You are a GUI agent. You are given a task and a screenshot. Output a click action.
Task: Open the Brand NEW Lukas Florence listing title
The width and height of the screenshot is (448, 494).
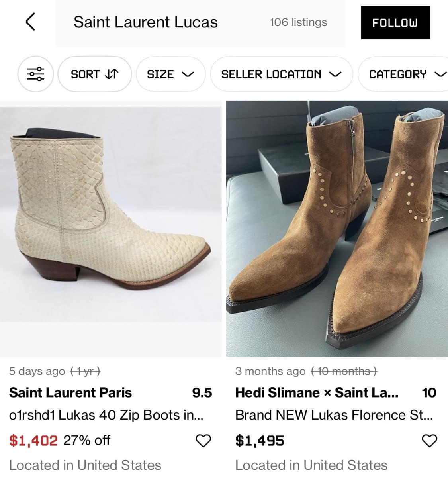click(x=334, y=415)
